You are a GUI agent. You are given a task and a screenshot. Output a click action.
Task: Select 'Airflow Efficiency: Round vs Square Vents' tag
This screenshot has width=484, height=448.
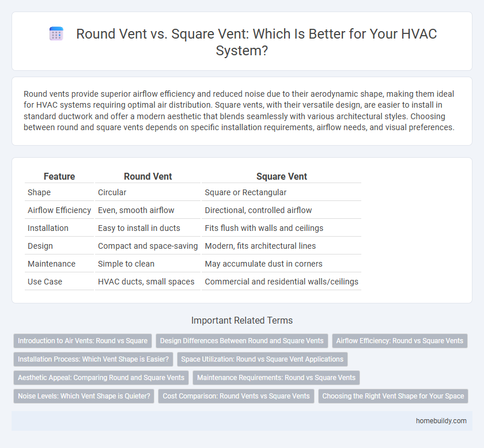pyautogui.click(x=400, y=341)
